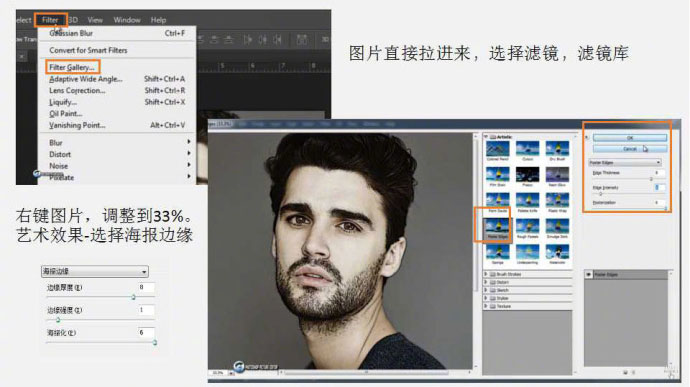Open Filter Gallery from Filter menu

pyautogui.click(x=72, y=67)
